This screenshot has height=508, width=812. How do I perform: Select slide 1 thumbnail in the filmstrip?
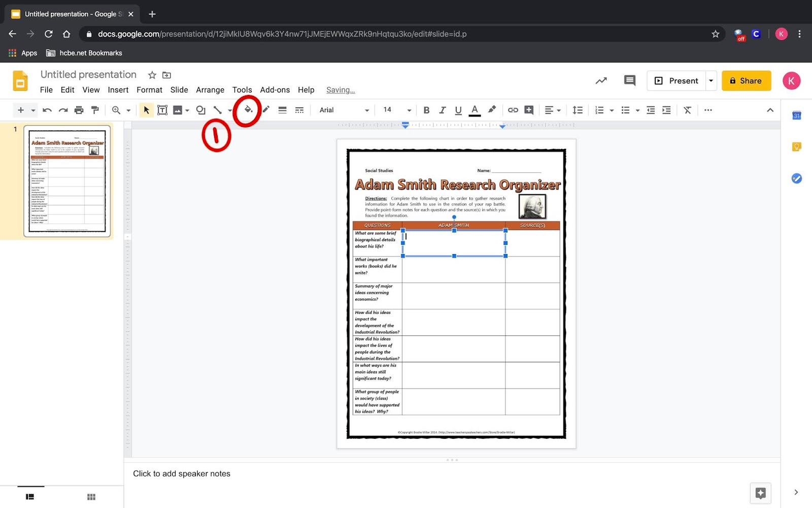click(67, 181)
